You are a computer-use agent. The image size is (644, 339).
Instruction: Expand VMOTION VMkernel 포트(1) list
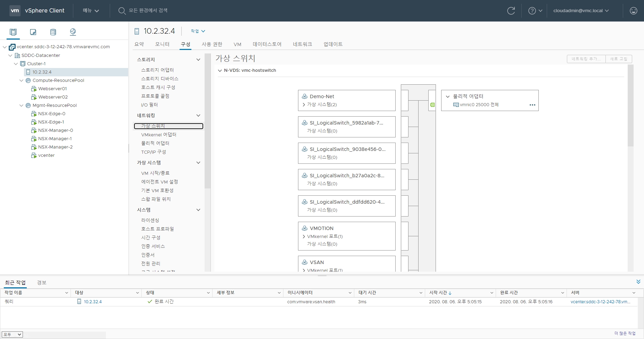point(304,237)
